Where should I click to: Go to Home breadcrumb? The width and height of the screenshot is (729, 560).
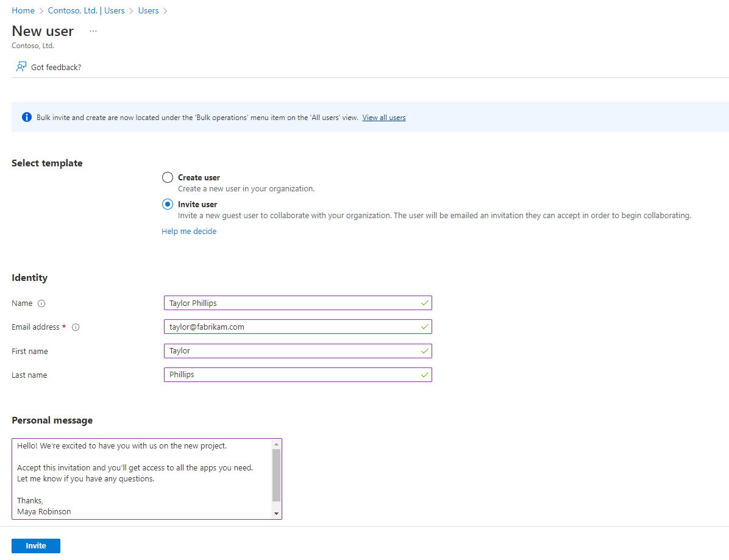click(x=23, y=11)
